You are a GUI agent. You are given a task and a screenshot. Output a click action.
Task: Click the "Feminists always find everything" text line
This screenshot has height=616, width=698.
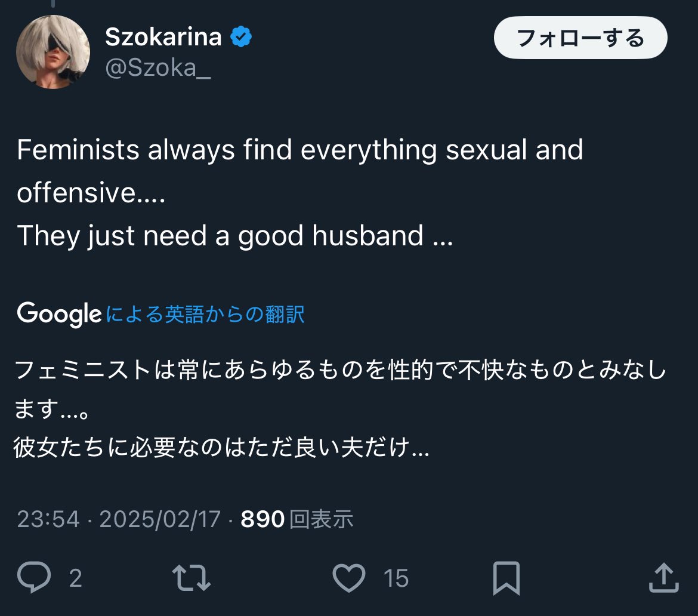(299, 150)
